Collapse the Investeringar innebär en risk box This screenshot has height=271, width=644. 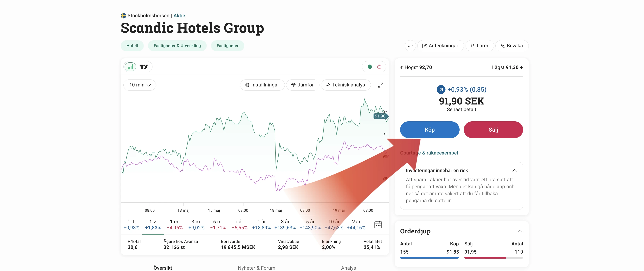pyautogui.click(x=515, y=170)
